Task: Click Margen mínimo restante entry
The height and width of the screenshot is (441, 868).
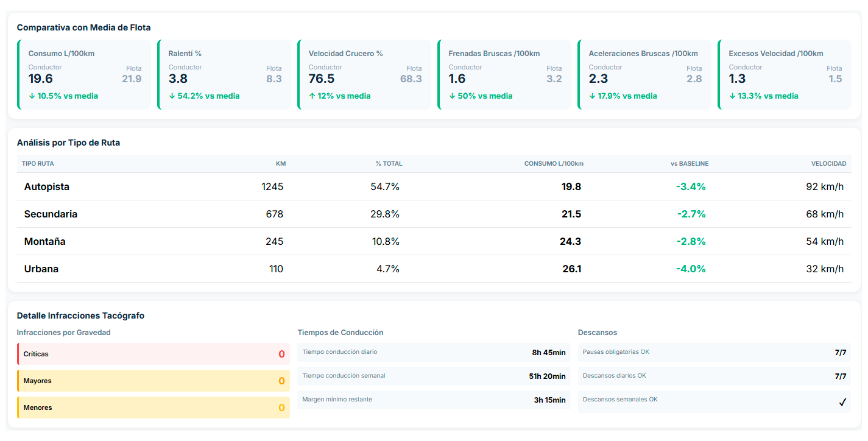Action: point(434,400)
